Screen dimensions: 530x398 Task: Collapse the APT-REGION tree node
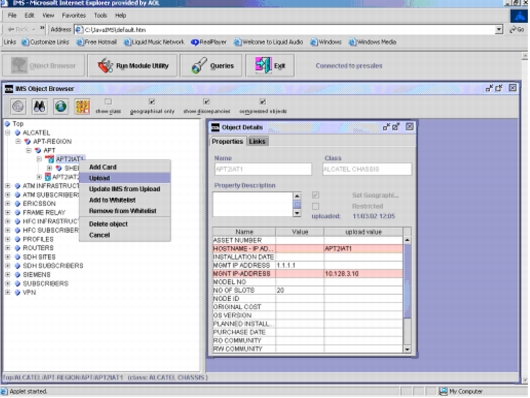tap(18, 141)
